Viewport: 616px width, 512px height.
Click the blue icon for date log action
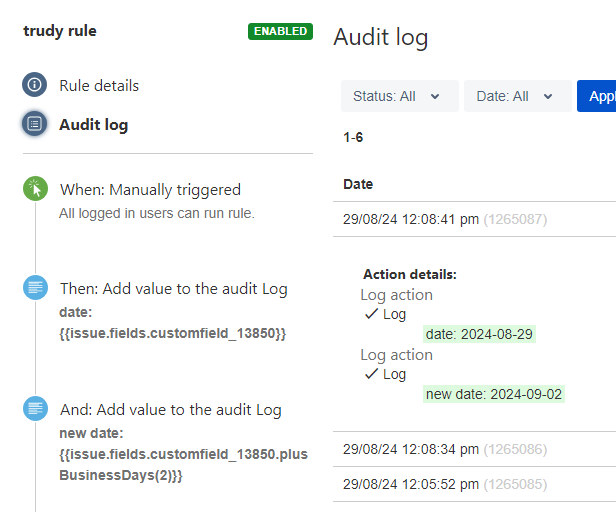click(x=35, y=288)
